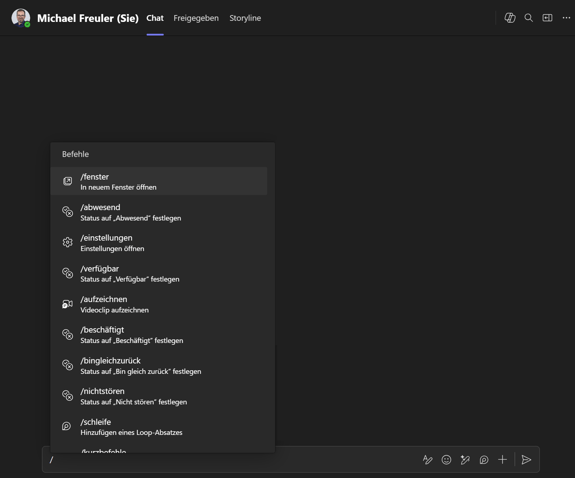The image size is (575, 478).
Task: Click the "Videoclip aufzeichnen" description text
Action: 115,310
